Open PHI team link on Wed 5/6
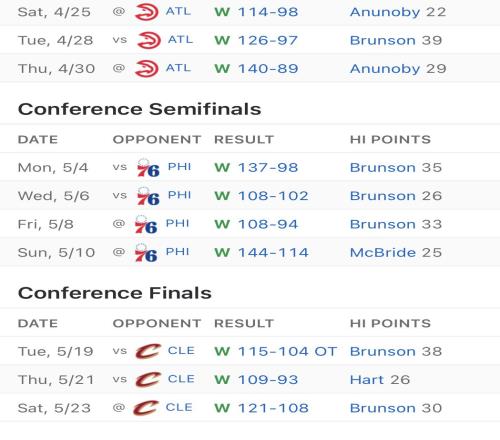Screen dimensions: 500x440 click(180, 195)
